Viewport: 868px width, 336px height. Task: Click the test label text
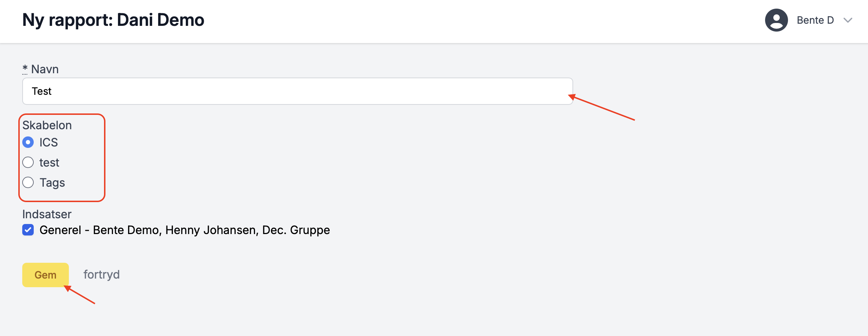(49, 163)
